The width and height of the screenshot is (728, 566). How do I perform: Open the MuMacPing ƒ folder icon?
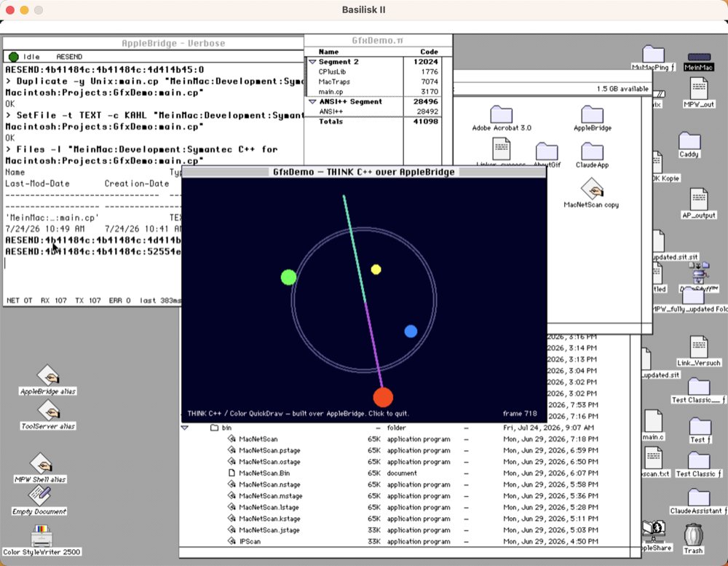653,55
